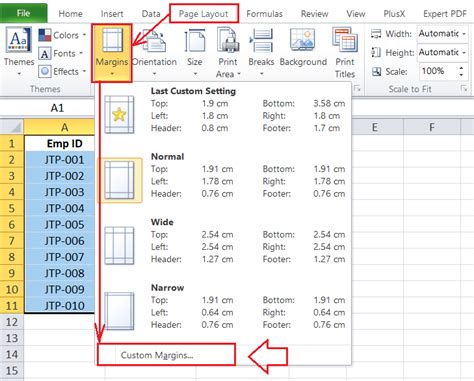Click the Width icon in Scale to Fit
The image size is (474, 381).
pyautogui.click(x=376, y=34)
